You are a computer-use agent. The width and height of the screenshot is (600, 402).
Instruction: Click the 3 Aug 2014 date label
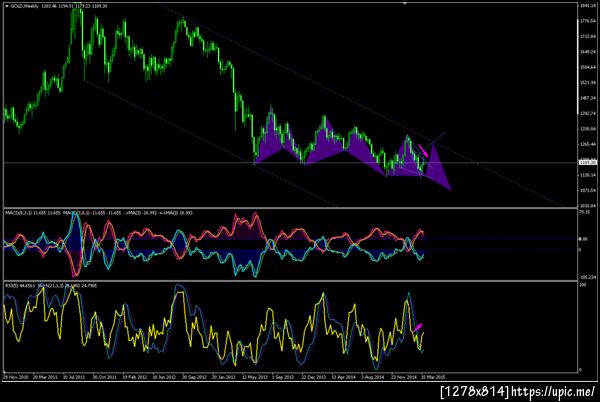point(373,377)
